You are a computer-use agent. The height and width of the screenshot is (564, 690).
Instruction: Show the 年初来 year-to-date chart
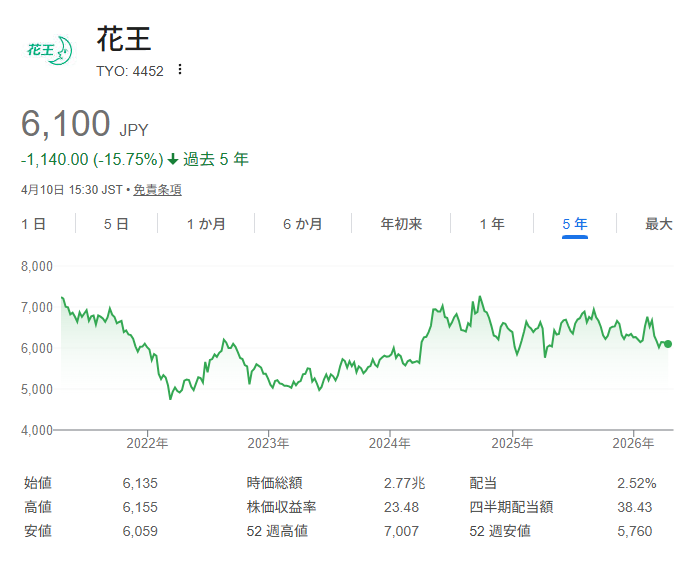401,224
